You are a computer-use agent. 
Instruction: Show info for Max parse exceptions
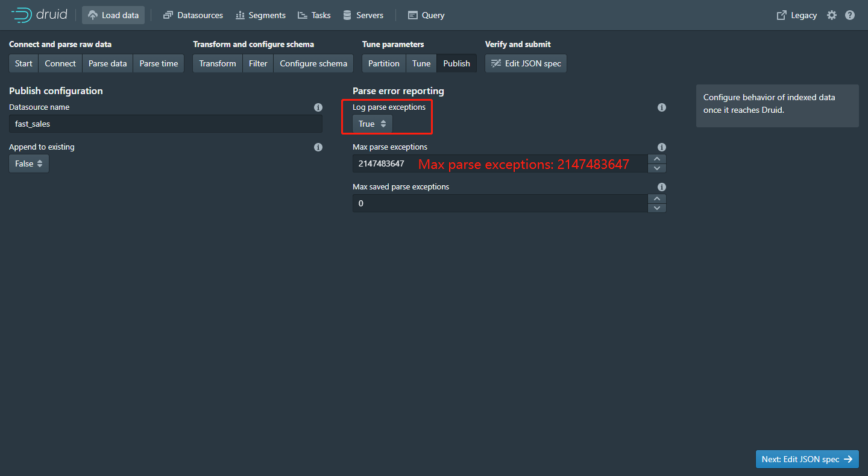[x=662, y=147]
